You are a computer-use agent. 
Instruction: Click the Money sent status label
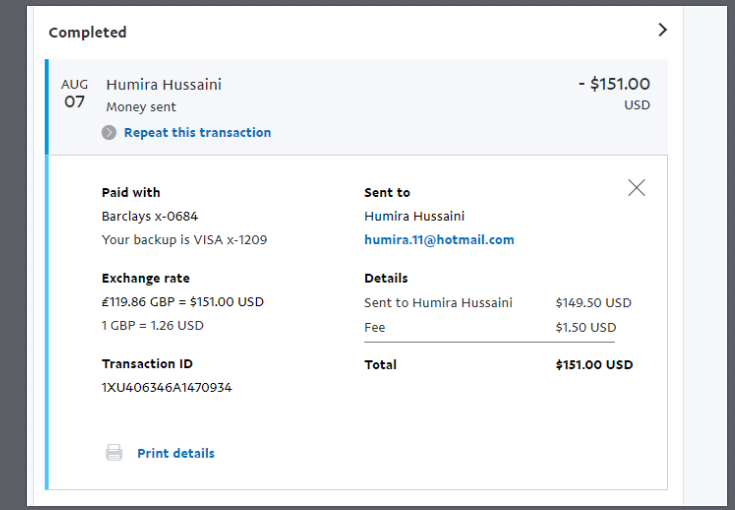pos(141,106)
